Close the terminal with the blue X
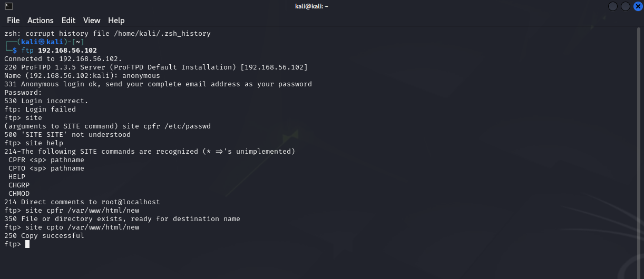This screenshot has height=279, width=644. [638, 6]
